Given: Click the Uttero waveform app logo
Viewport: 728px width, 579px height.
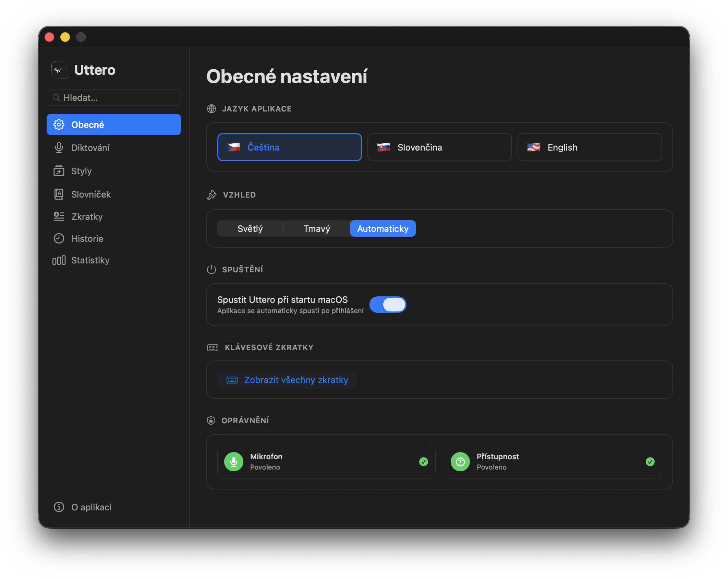Looking at the screenshot, I should click(60, 70).
